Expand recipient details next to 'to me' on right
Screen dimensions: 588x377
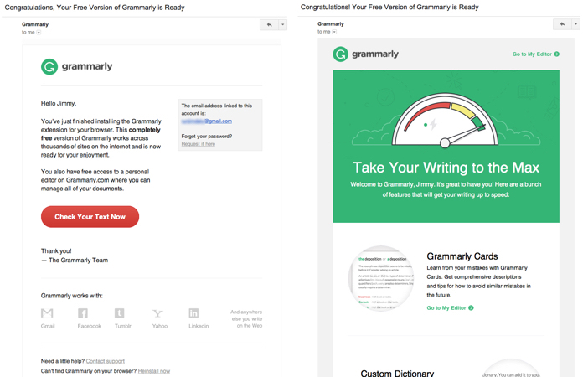[335, 33]
